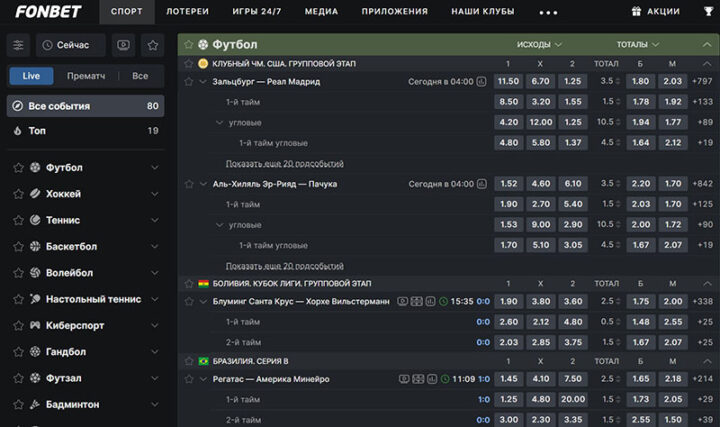Click the trophy icon in top bar
The height and width of the screenshot is (427, 720).
click(x=709, y=11)
